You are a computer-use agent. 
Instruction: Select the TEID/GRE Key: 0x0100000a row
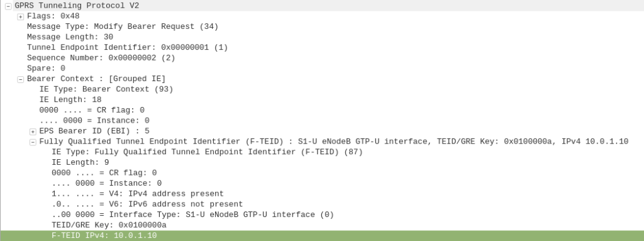tap(109, 225)
